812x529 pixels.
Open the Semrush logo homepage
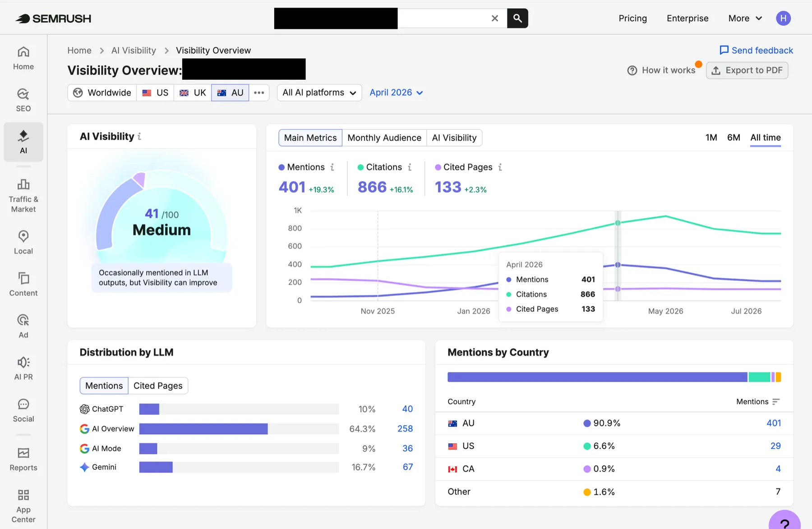[53, 18]
